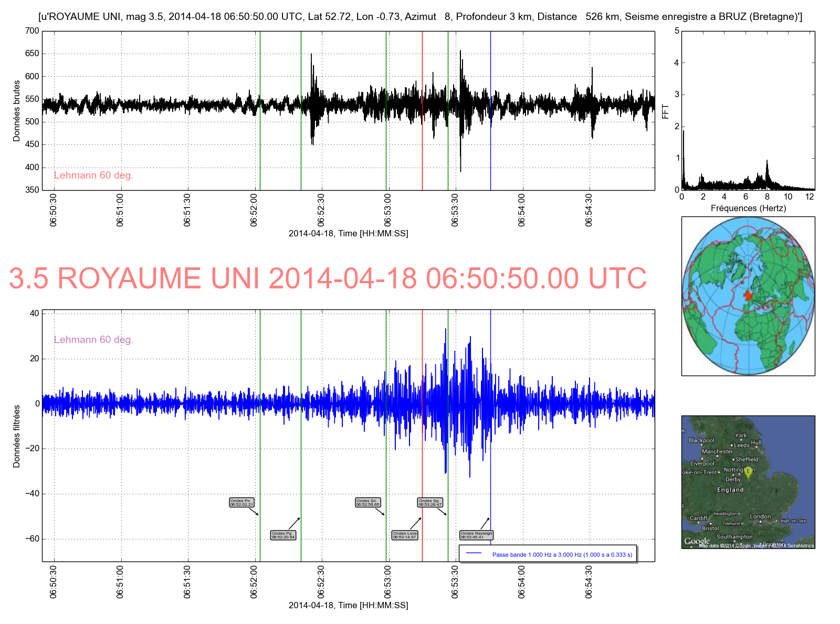Click the red star on the globe

tap(748, 295)
